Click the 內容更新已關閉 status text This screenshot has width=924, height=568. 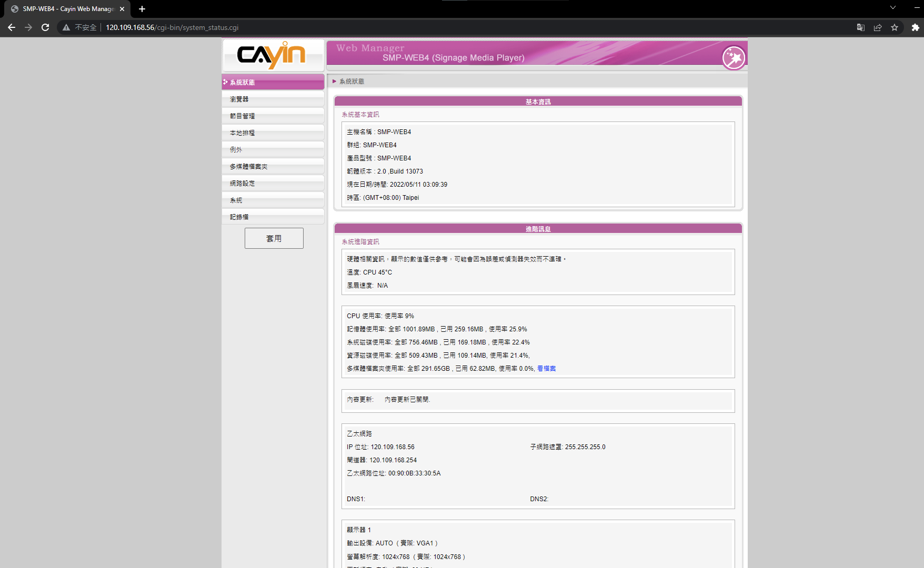[407, 400]
